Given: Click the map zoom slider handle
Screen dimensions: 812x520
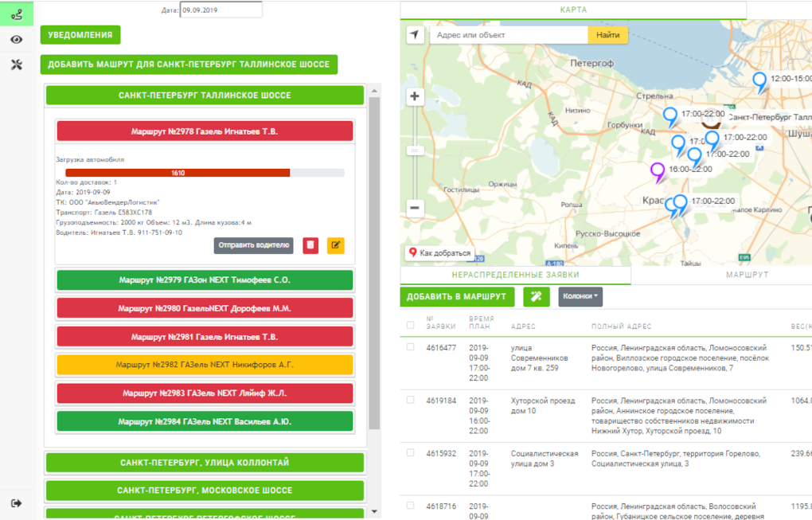Looking at the screenshot, I should (x=415, y=151).
